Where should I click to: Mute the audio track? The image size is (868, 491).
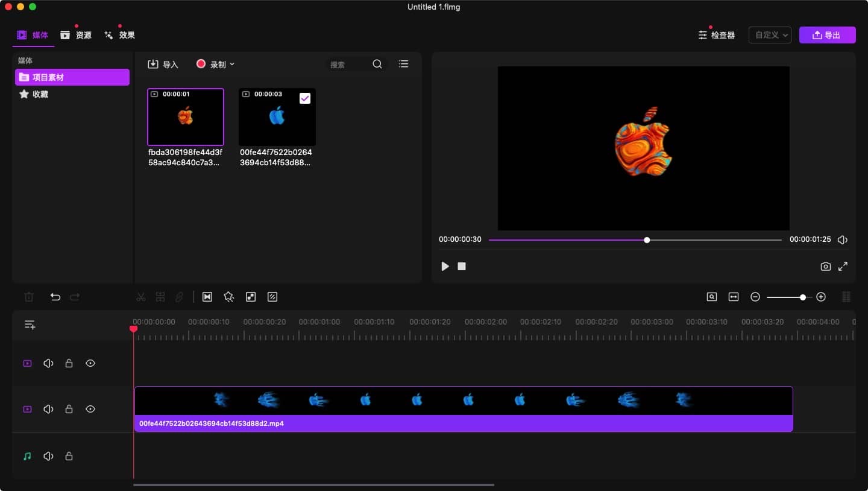click(48, 456)
